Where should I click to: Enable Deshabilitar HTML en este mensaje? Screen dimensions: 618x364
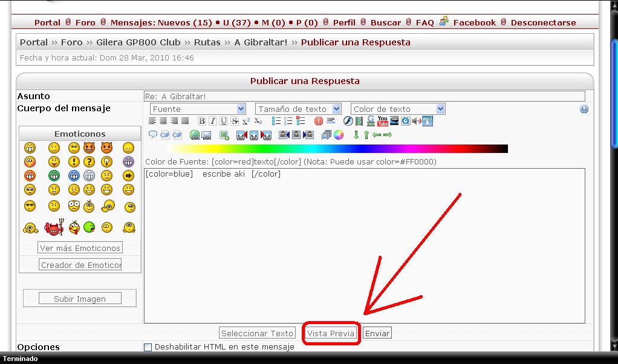coord(148,347)
